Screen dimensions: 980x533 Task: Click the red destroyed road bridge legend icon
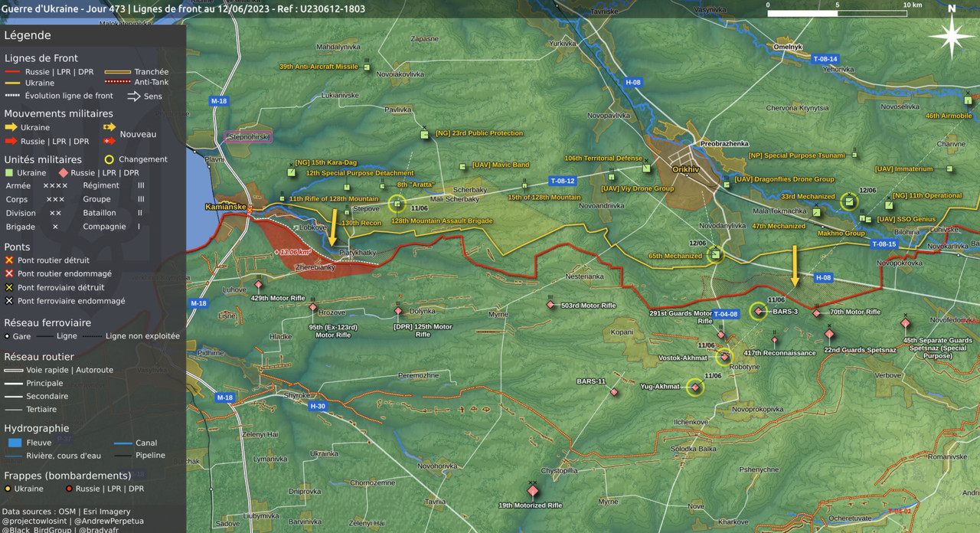(x=9, y=260)
